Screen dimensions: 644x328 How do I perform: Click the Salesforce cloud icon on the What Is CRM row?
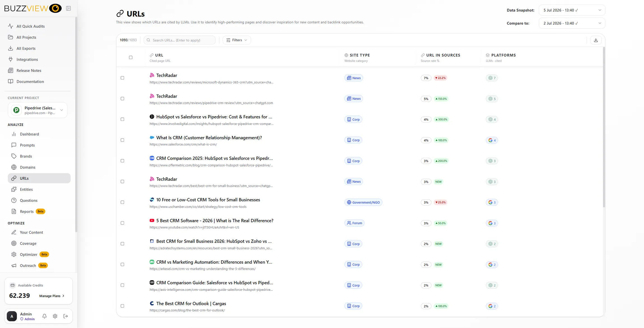pyautogui.click(x=152, y=137)
